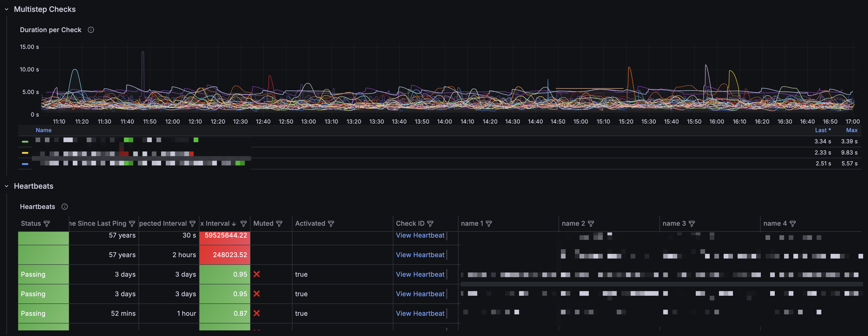Open the name 3 column filter icon
This screenshot has width=868, height=336.
(692, 224)
